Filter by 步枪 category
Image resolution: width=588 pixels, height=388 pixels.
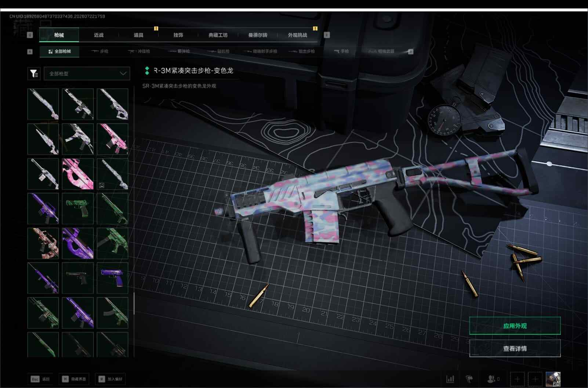100,51
